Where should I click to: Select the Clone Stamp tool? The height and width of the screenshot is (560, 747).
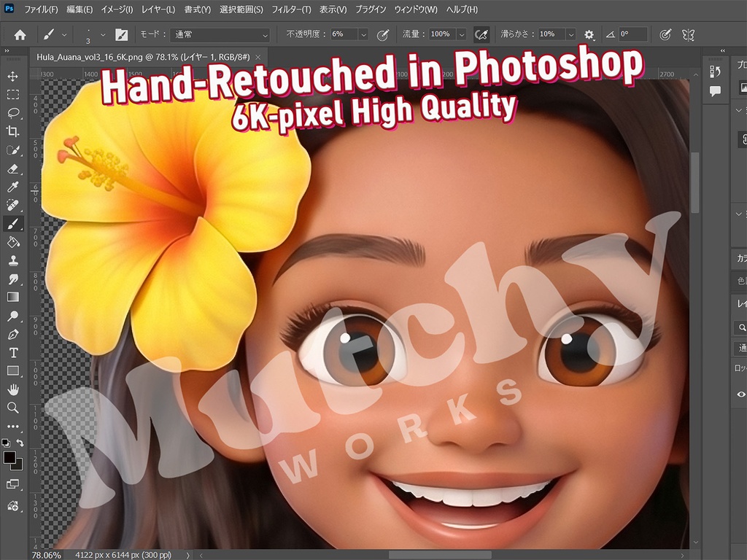[13, 260]
